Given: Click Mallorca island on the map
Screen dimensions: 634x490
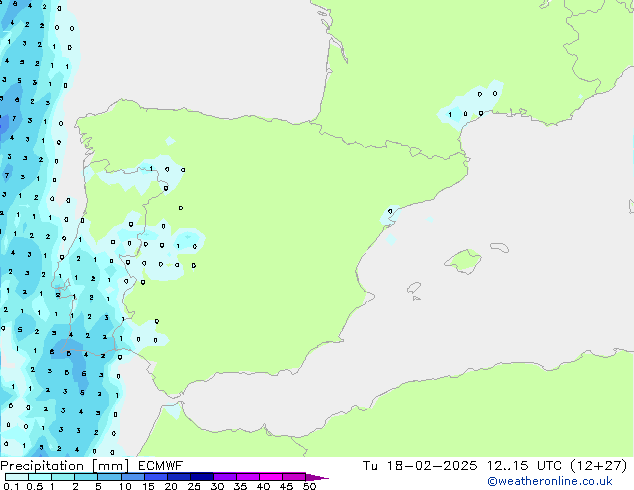Looking at the screenshot, I should click(463, 261).
